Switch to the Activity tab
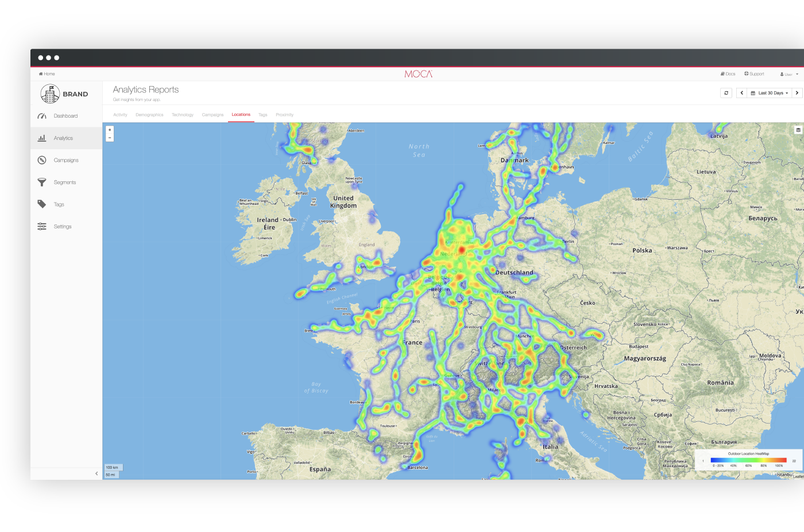 click(120, 115)
